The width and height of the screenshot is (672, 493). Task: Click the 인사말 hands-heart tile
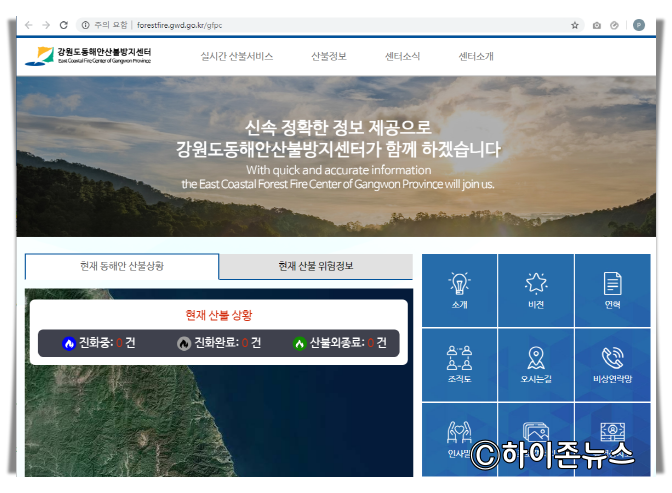point(459,439)
